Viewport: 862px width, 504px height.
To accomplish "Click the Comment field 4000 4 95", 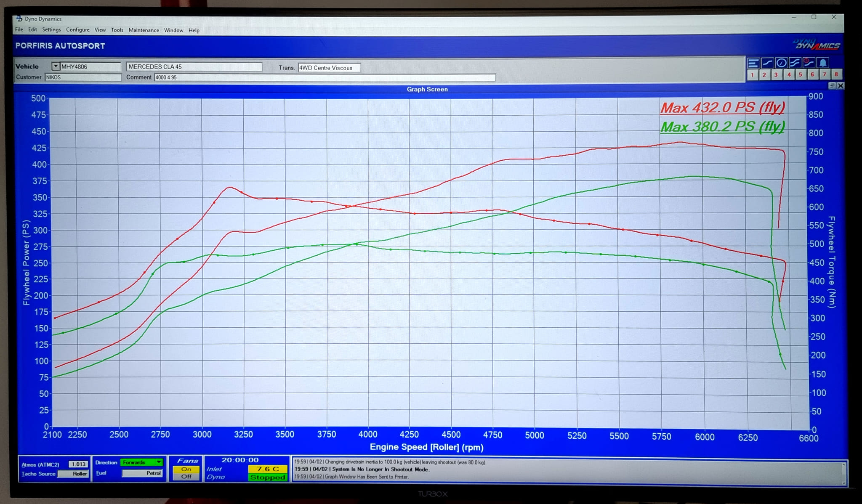I will tap(325, 77).
